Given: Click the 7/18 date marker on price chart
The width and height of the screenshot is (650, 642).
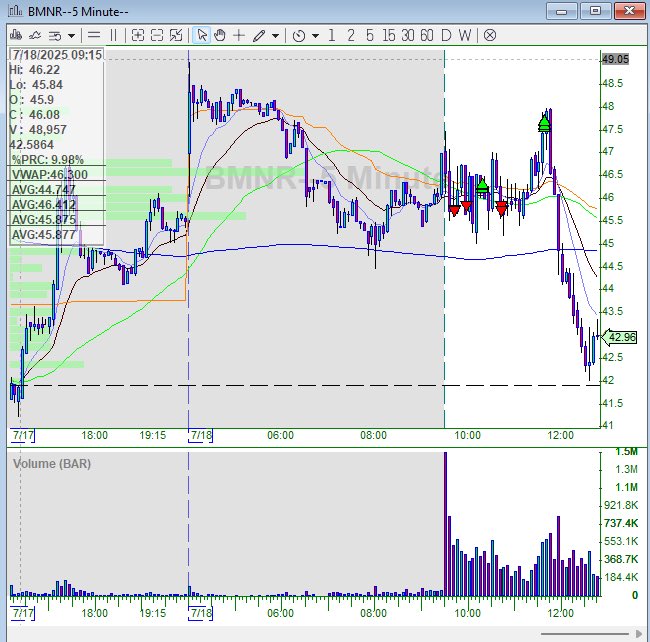Looking at the screenshot, I should [x=201, y=435].
